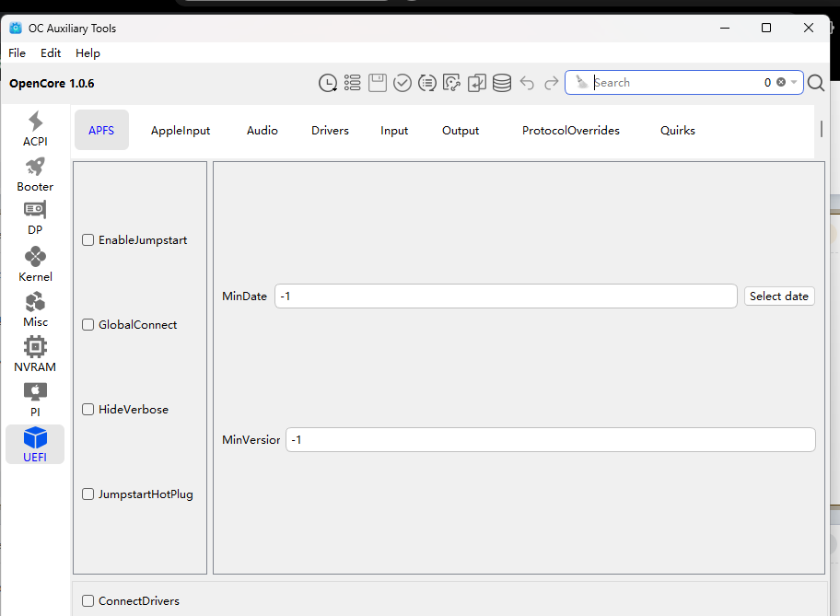
Task: Toggle the HideVerbose checkbox
Action: click(88, 410)
